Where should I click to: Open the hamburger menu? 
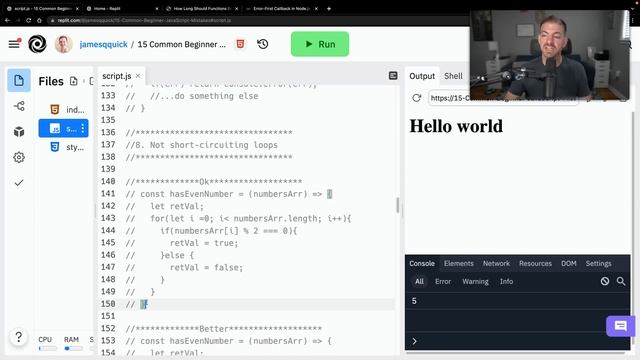click(x=14, y=44)
